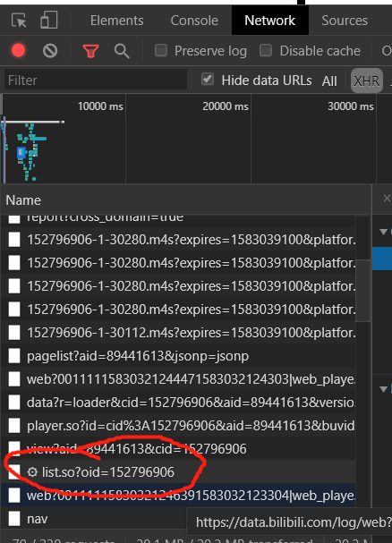Image resolution: width=392 pixels, height=543 pixels.
Task: Select the web?0011111583032124639 request row
Action: (x=178, y=495)
